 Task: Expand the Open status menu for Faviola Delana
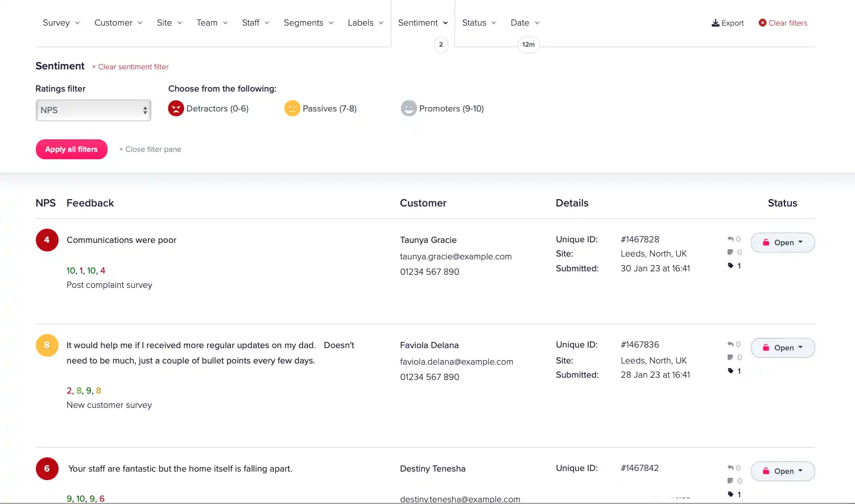(782, 348)
